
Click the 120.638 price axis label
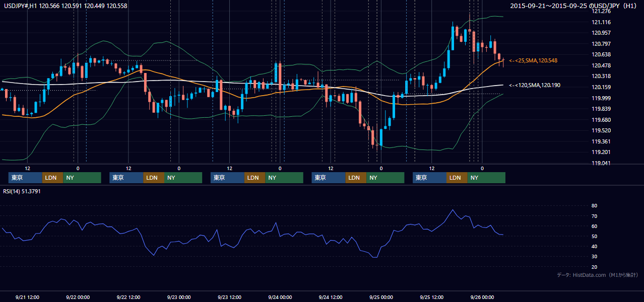[x=602, y=55]
